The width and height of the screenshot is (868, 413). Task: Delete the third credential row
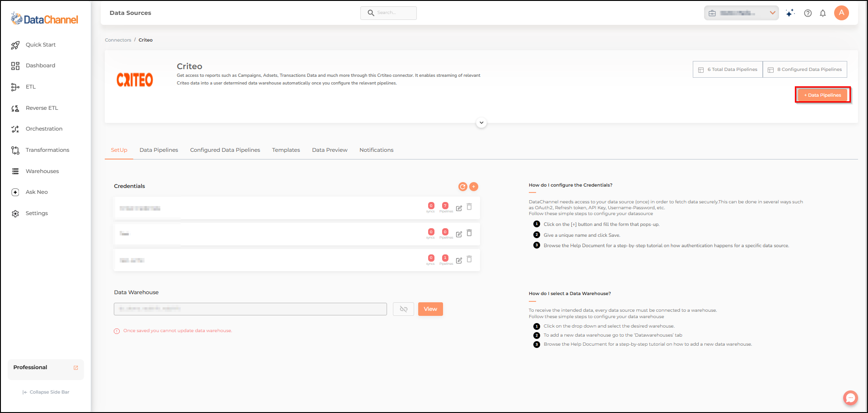pyautogui.click(x=469, y=259)
